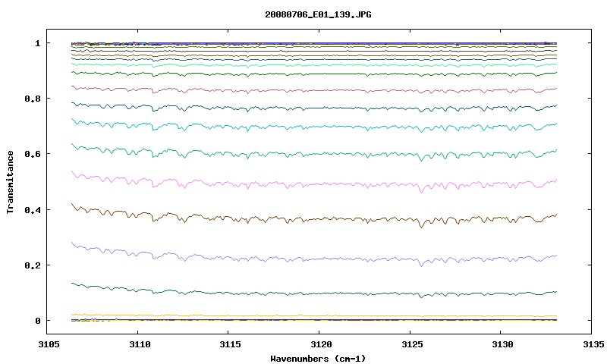
Task: Click the x-axis tick label 3130
Action: [x=502, y=344]
